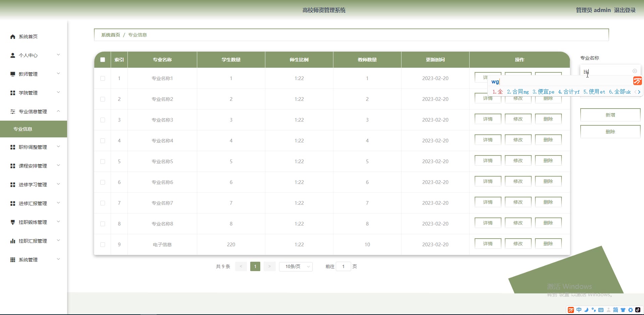
Task: Click the TikTok icon in IME toolbar
Action: (638, 310)
